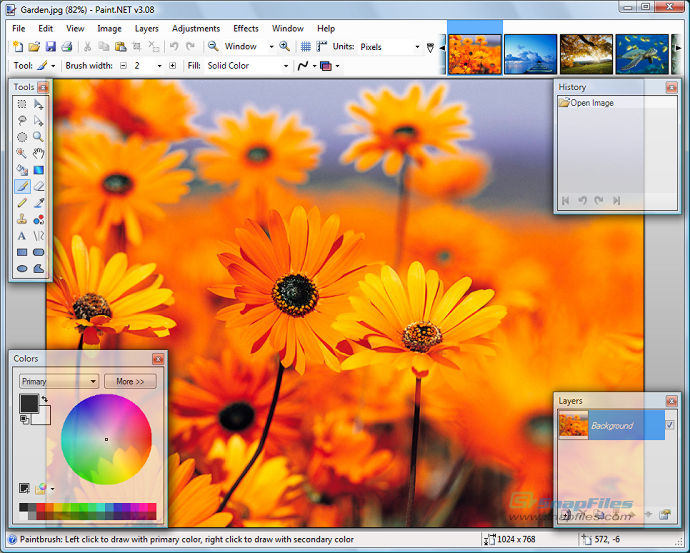Toggle the rulers button in toolbar
The height and width of the screenshot is (553, 690).
[322, 46]
